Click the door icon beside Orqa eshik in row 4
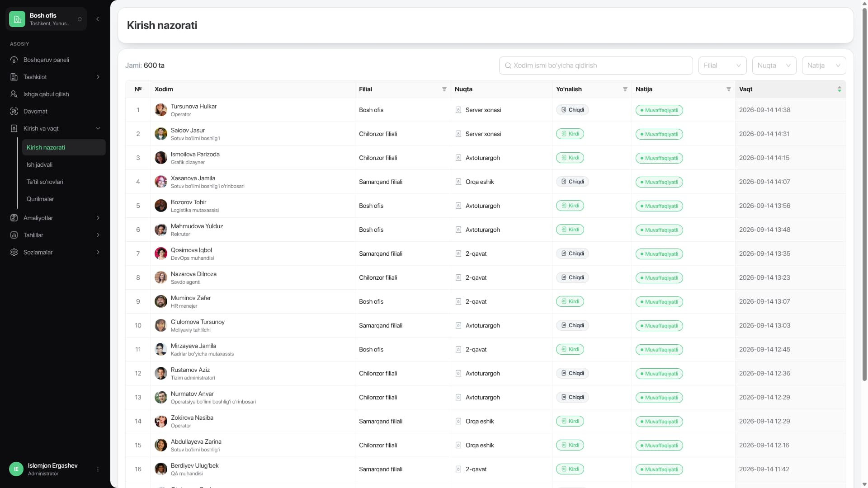 458,182
